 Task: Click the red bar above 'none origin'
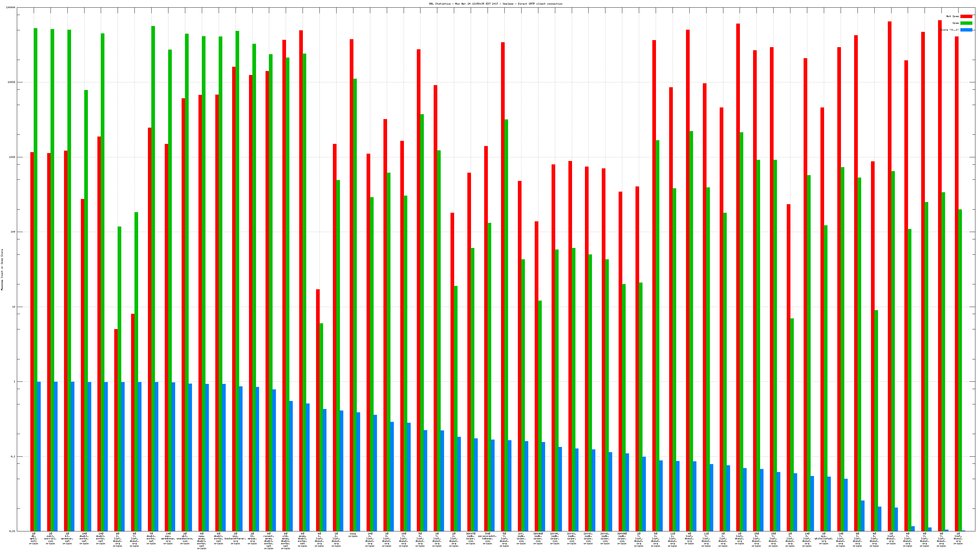(351, 285)
